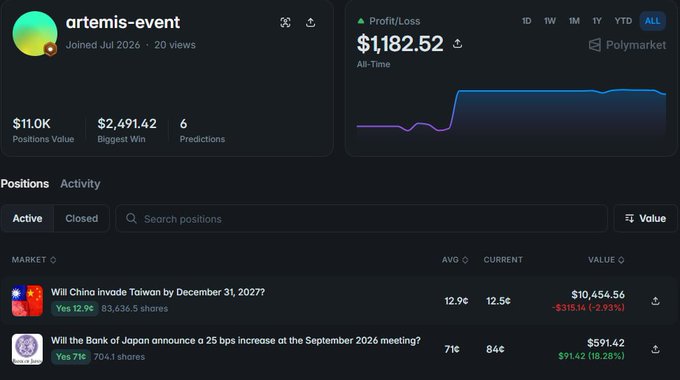Switch to the Activity tab

click(80, 183)
